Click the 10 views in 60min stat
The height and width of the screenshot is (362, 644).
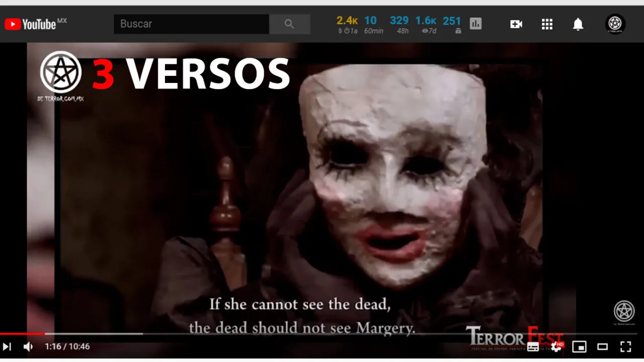point(373,24)
